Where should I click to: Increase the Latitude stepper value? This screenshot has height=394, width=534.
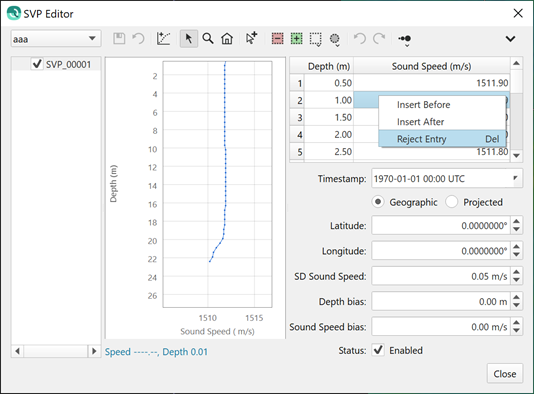(516, 221)
